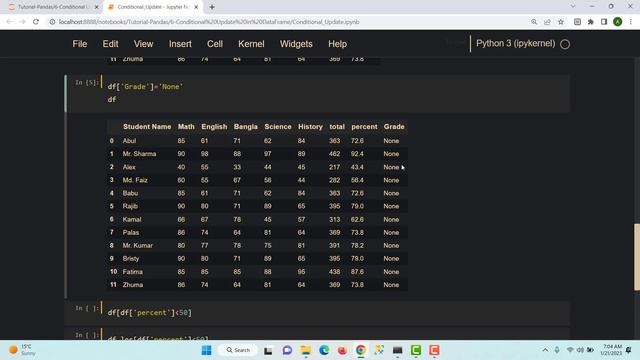Show hidden system tray icons
The height and width of the screenshot is (360, 640).
tap(545, 350)
